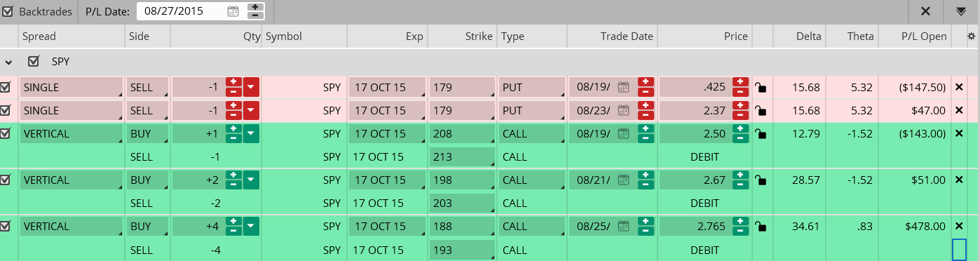
Task: Delete the ($147.50) put trade row
Action: pos(959,87)
